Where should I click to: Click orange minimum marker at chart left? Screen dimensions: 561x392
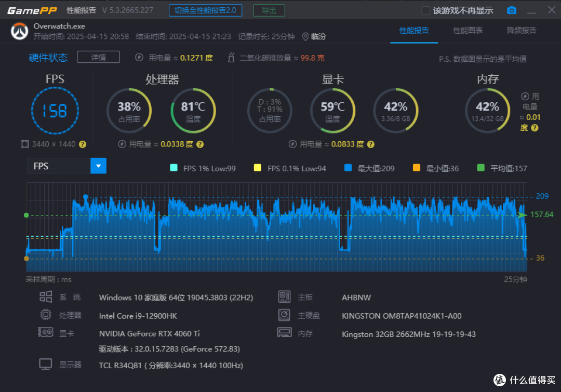[x=26, y=259]
